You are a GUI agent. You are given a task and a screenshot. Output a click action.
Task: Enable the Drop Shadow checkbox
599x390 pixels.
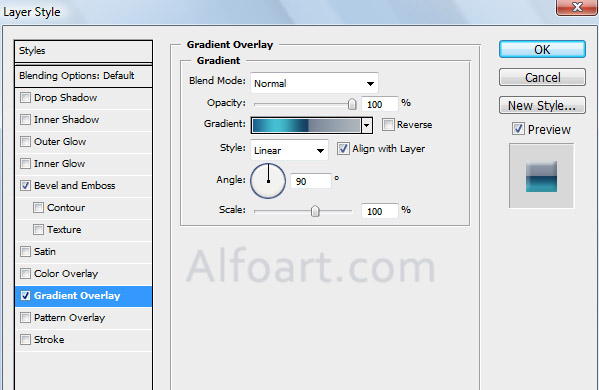pyautogui.click(x=25, y=98)
